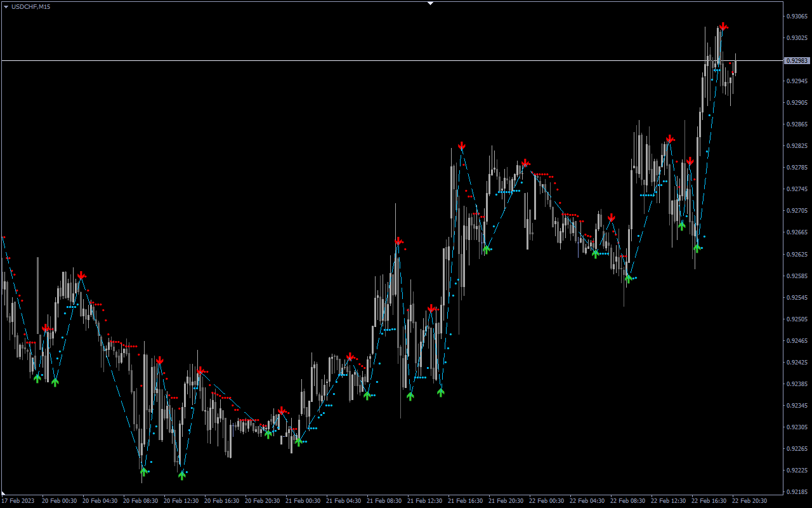This screenshot has width=812, height=508.
Task: Click the 22 Feb 04:30 time label
Action: click(587, 501)
